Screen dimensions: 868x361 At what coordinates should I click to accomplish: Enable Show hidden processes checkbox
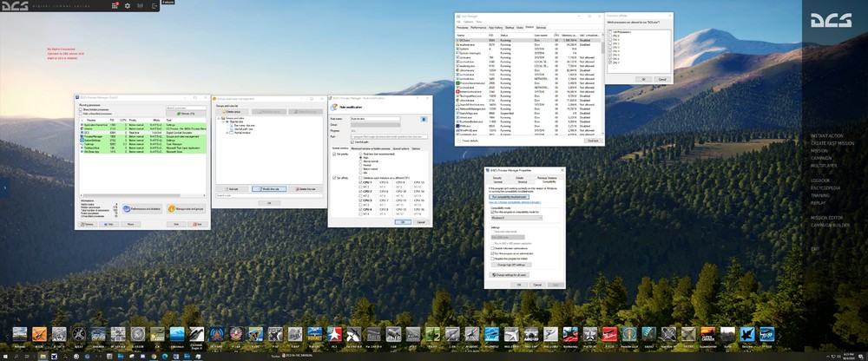pyautogui.click(x=81, y=110)
